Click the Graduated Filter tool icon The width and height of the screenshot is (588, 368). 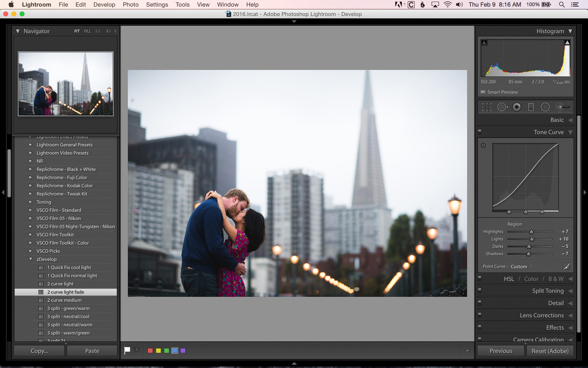531,107
